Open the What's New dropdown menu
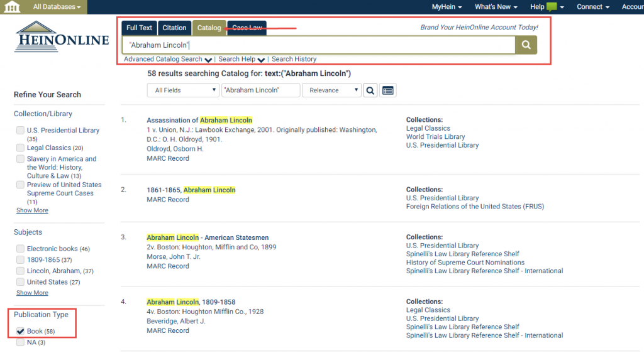644x353 pixels. [x=496, y=6]
